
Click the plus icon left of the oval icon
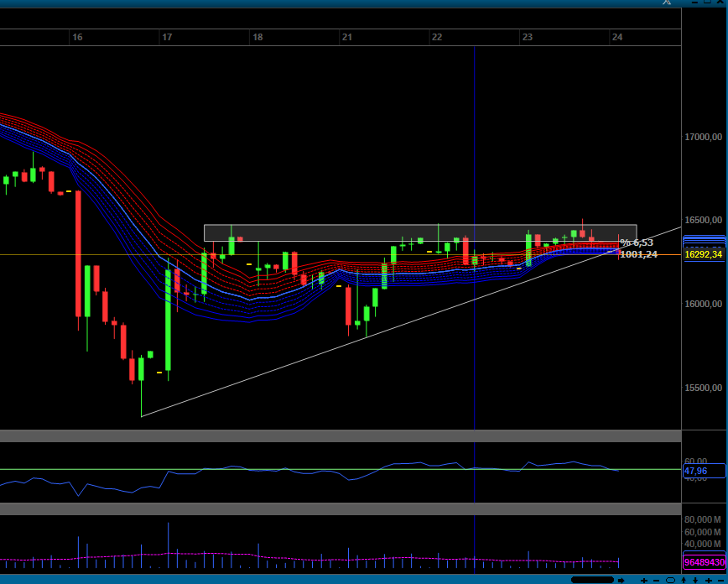(644, 581)
